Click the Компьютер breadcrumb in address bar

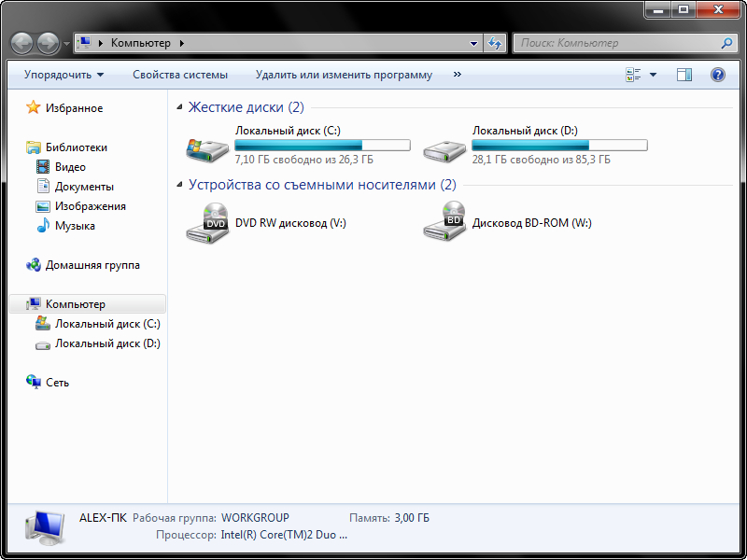(x=141, y=43)
